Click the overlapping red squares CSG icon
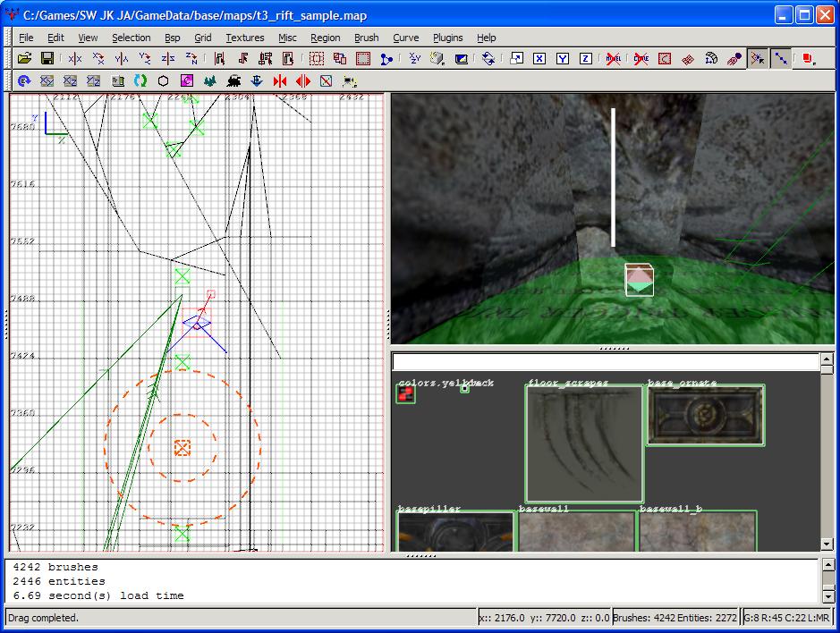The height and width of the screenshot is (633, 840). click(340, 58)
